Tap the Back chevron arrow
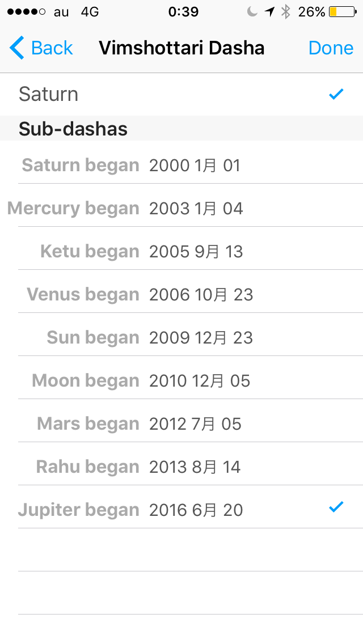Screen dimensions: 363x644 tap(17, 48)
